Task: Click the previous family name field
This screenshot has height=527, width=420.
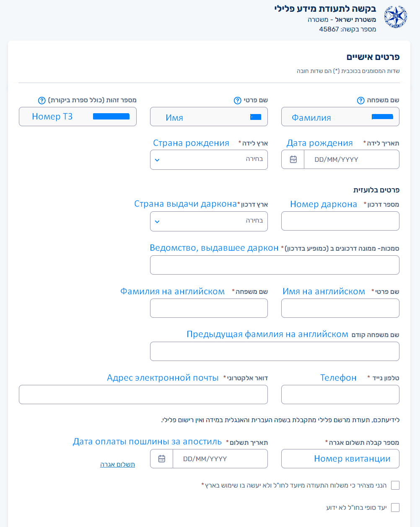Action: click(275, 351)
